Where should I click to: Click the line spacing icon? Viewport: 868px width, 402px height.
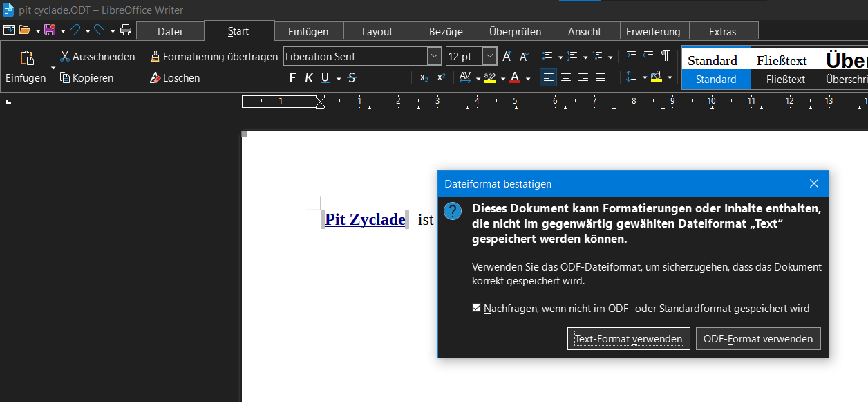(x=631, y=77)
